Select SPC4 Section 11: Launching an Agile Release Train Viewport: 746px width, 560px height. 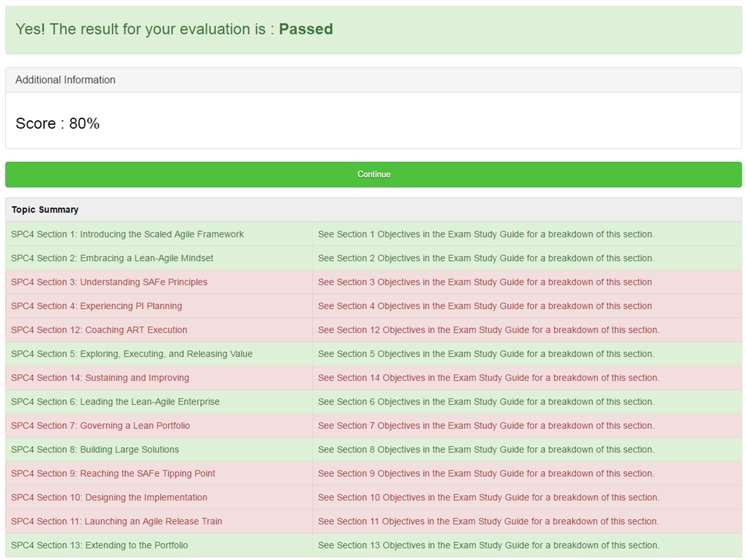coord(116,521)
